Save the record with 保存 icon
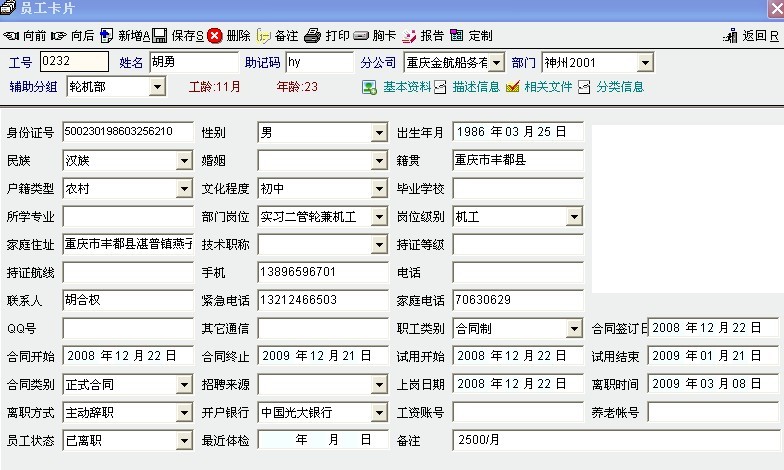This screenshot has width=784, height=470. [x=160, y=36]
